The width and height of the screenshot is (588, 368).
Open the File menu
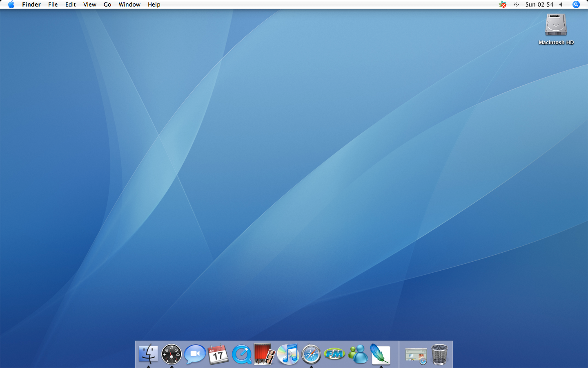click(53, 4)
